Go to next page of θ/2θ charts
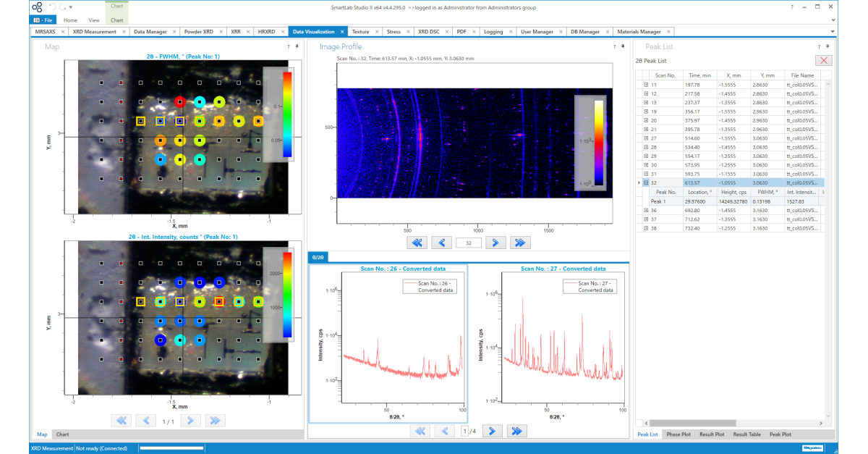The width and height of the screenshot is (868, 454). pyautogui.click(x=492, y=431)
